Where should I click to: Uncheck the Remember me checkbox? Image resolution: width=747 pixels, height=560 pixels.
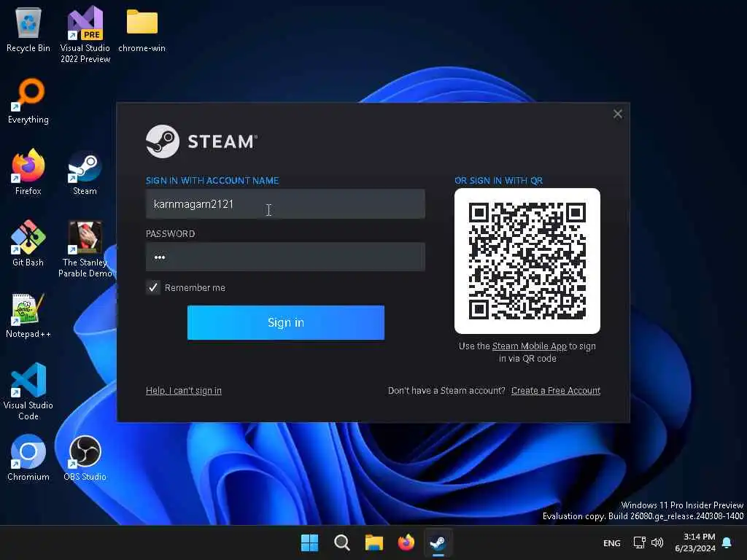point(153,287)
